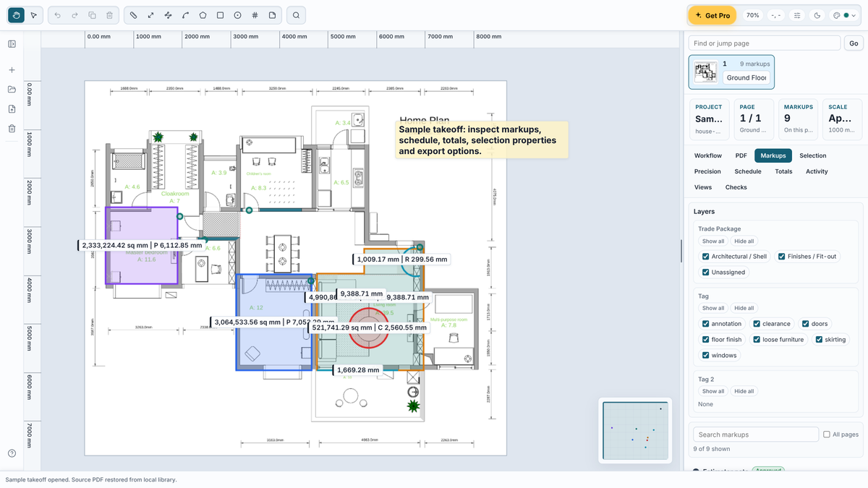This screenshot has height=488, width=868.
Task: Toggle the doors tag checkbox
Action: (x=805, y=324)
